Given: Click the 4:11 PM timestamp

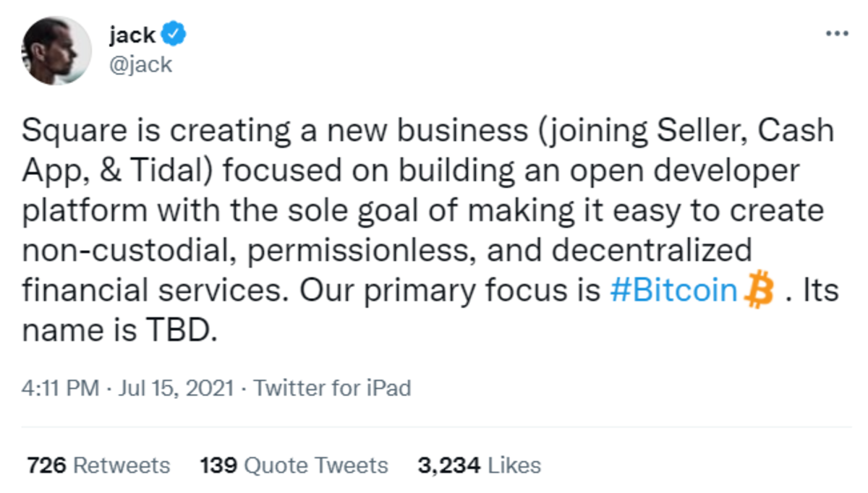Looking at the screenshot, I should coord(61,388).
